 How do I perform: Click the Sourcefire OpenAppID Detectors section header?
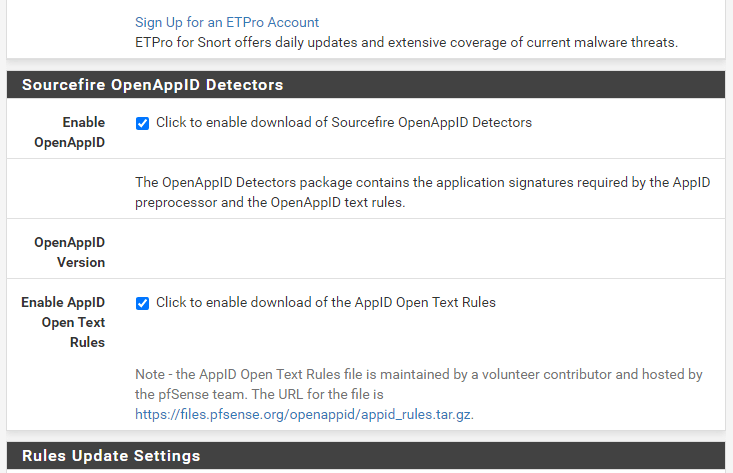coord(152,85)
